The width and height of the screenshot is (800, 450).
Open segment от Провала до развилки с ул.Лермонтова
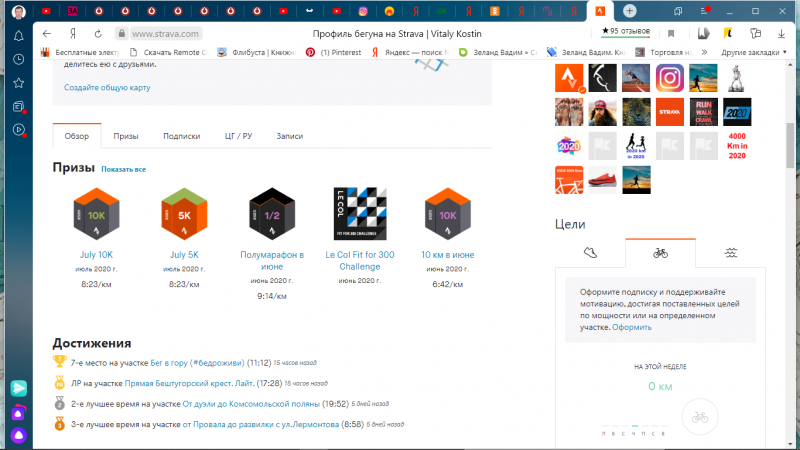point(261,424)
